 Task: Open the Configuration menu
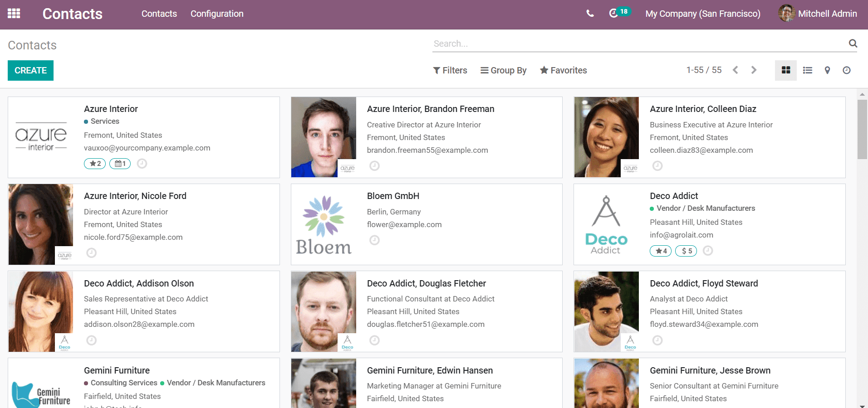click(x=217, y=14)
